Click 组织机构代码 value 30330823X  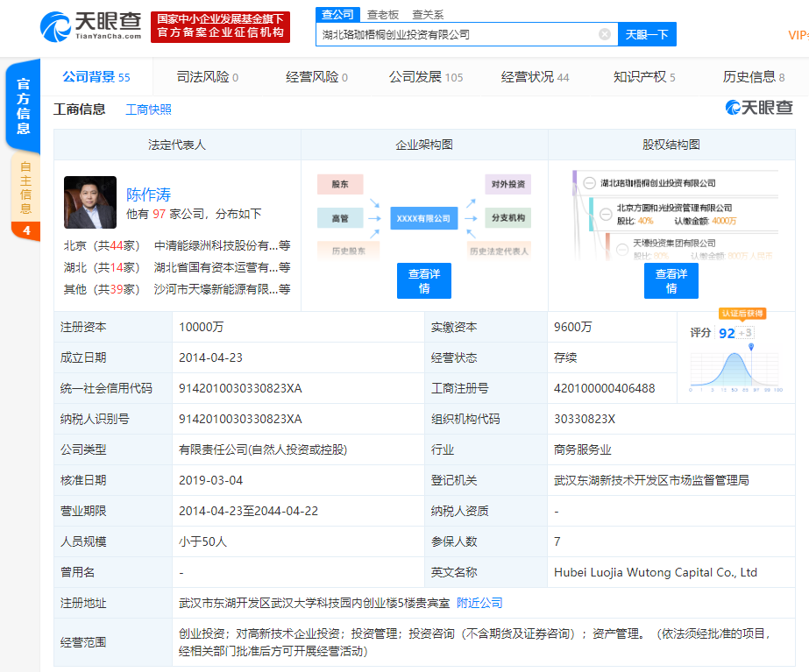[585, 419]
